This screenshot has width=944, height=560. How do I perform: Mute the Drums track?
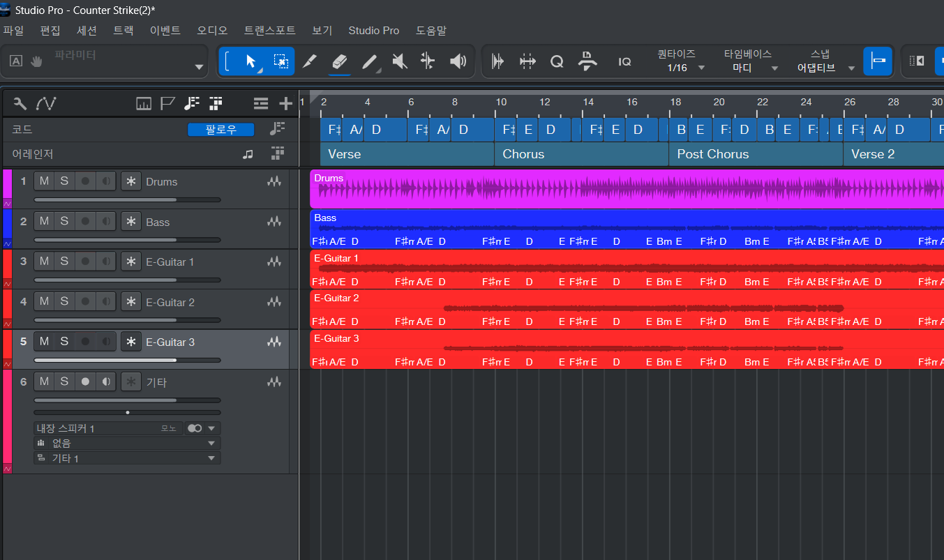tap(44, 181)
